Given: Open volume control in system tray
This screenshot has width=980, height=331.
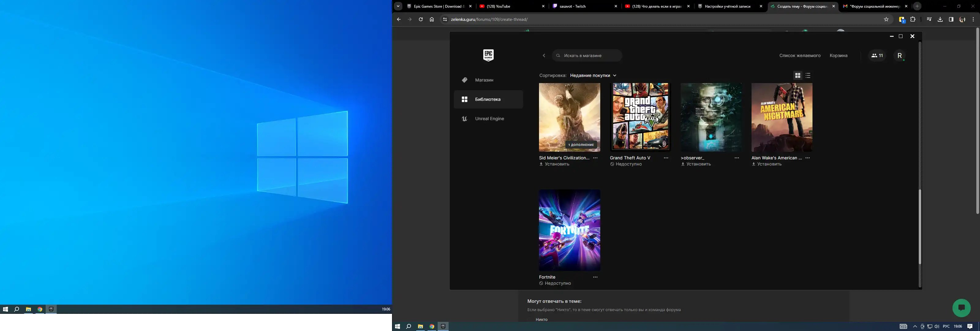Looking at the screenshot, I should (x=937, y=326).
